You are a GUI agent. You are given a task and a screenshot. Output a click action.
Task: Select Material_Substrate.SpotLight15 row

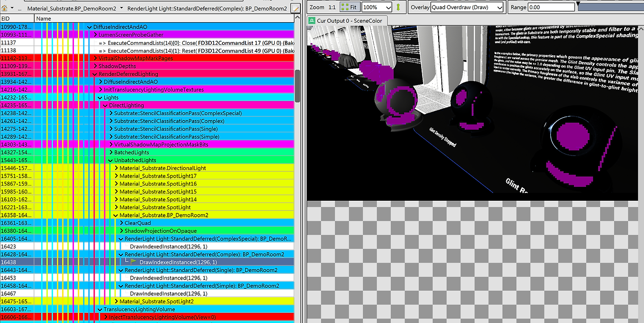click(x=147, y=192)
